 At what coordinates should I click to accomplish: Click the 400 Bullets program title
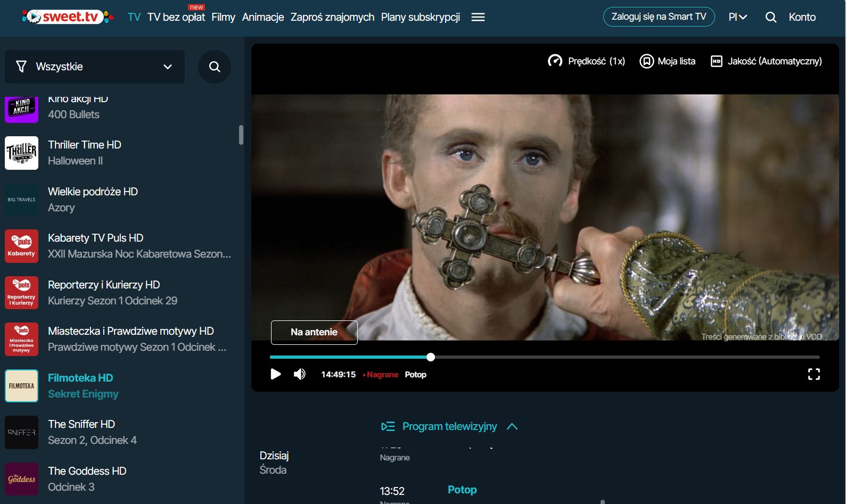click(x=73, y=114)
